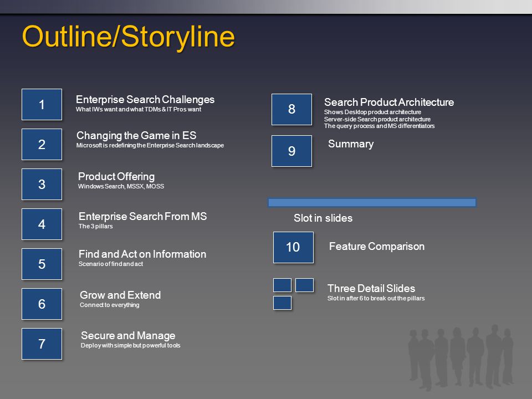Click 'The 3 pillars' subtitle
This screenshot has height=399, width=532.
point(96,226)
